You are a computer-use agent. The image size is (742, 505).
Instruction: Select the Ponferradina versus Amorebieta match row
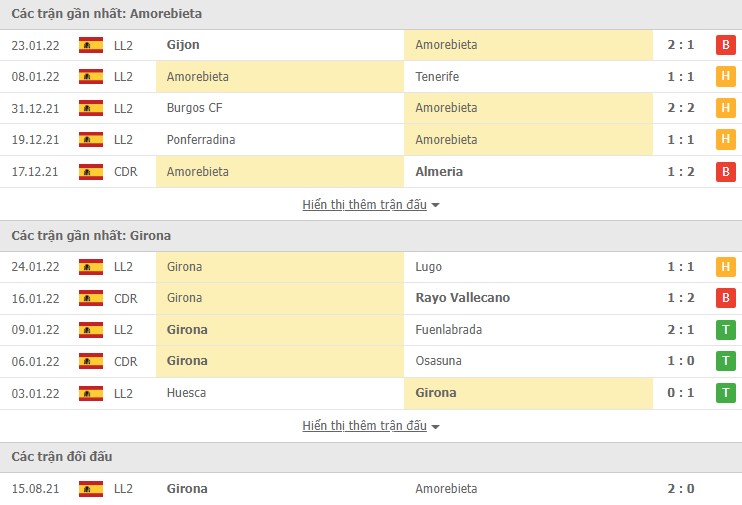click(x=370, y=140)
